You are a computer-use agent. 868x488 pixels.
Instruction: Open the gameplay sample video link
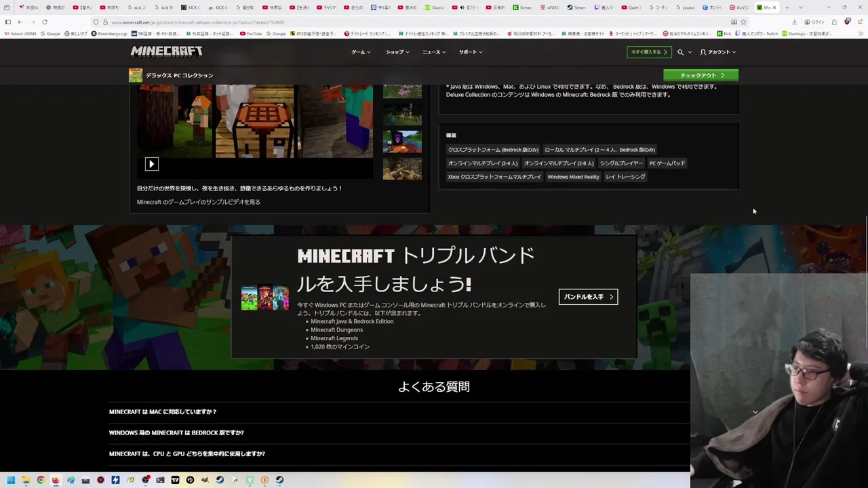pyautogui.click(x=199, y=202)
